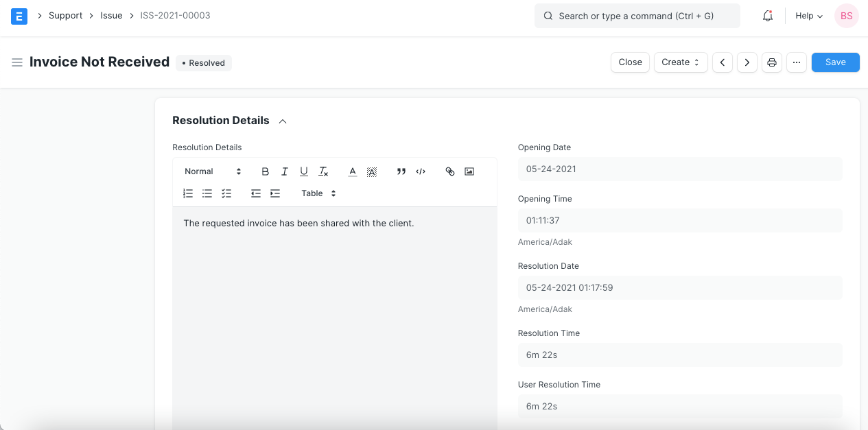This screenshot has height=430, width=868.
Task: Go to the Support breadcrumb link
Action: (x=65, y=16)
